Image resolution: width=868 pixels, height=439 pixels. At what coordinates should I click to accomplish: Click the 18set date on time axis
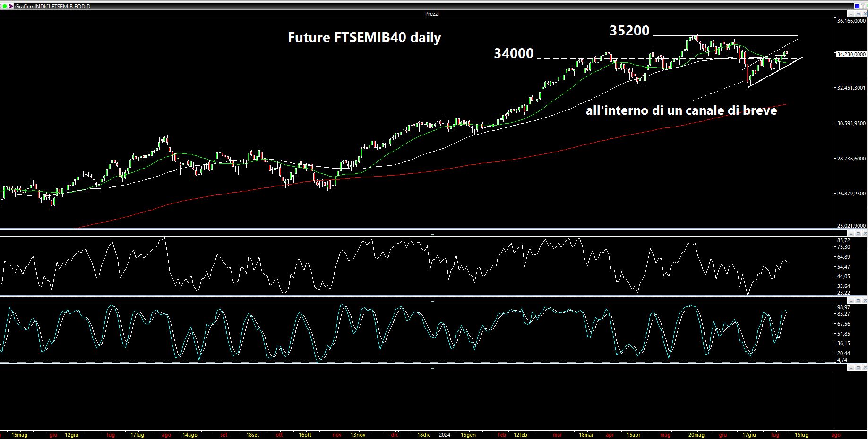coord(252,435)
